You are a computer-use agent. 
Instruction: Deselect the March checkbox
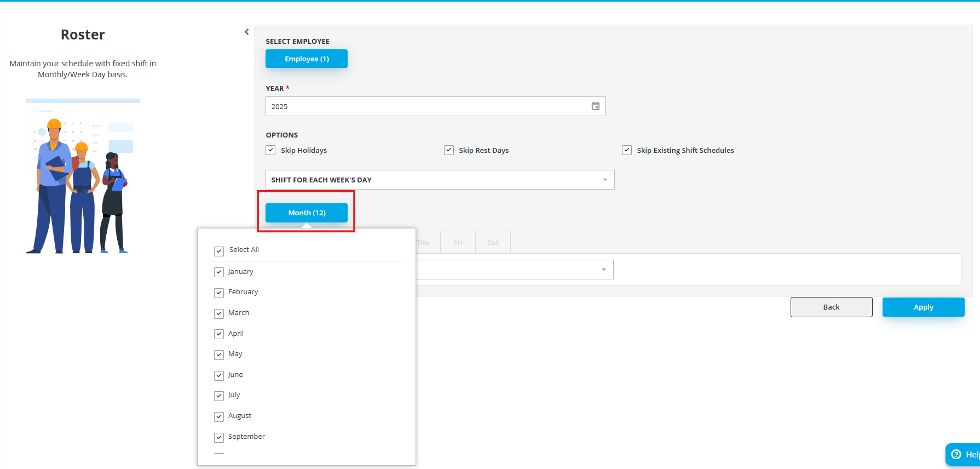219,313
